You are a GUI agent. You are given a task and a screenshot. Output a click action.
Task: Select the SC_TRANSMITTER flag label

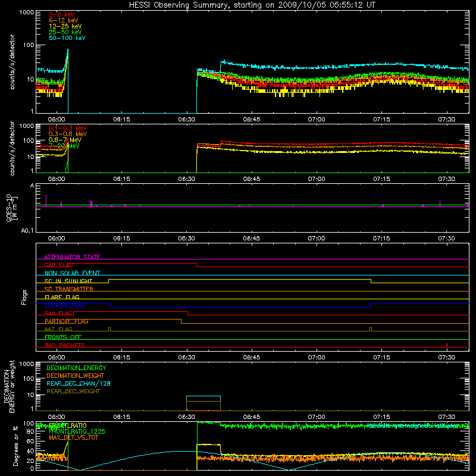click(69, 289)
